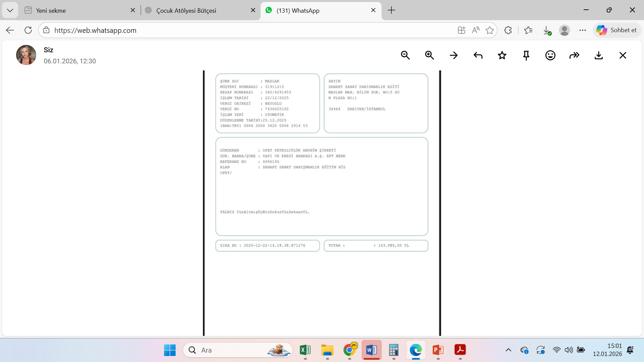The image size is (644, 362).
Task: Switch to Çocuk Atölyesi Bütçesi tab
Action: click(x=200, y=10)
